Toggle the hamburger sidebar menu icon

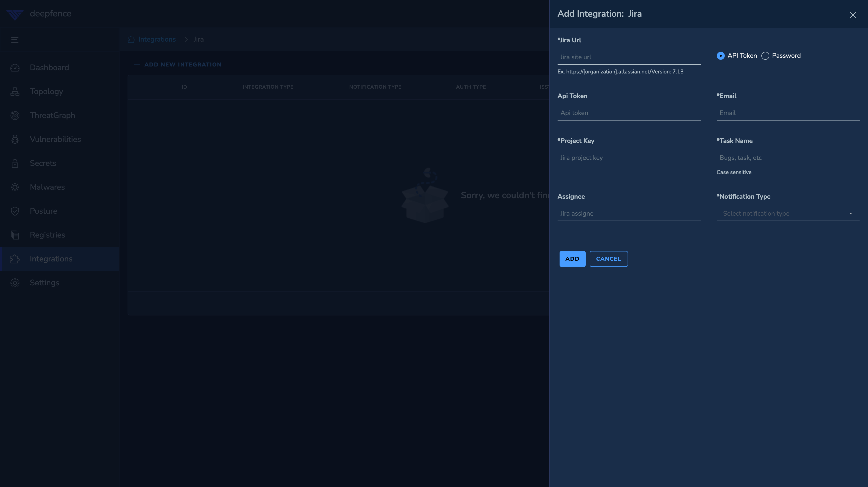click(x=14, y=40)
